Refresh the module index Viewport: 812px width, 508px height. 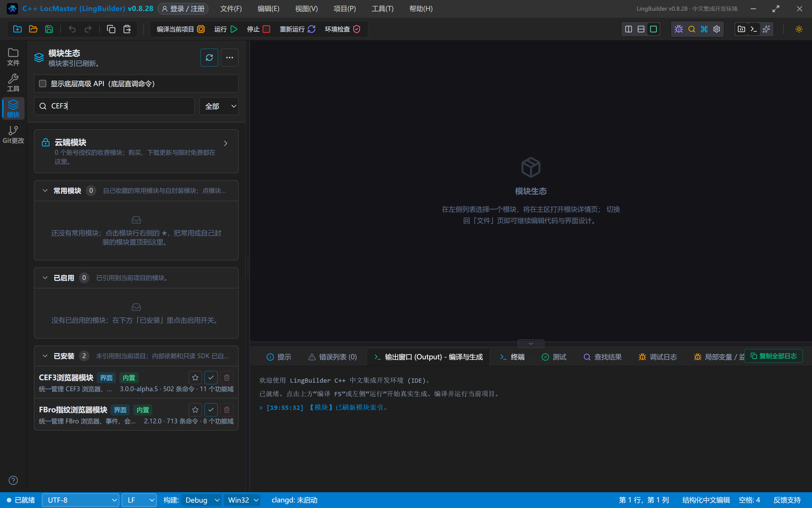point(209,58)
